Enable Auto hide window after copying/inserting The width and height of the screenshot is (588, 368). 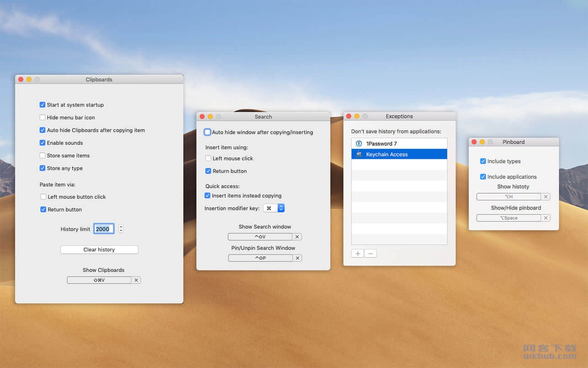(208, 132)
